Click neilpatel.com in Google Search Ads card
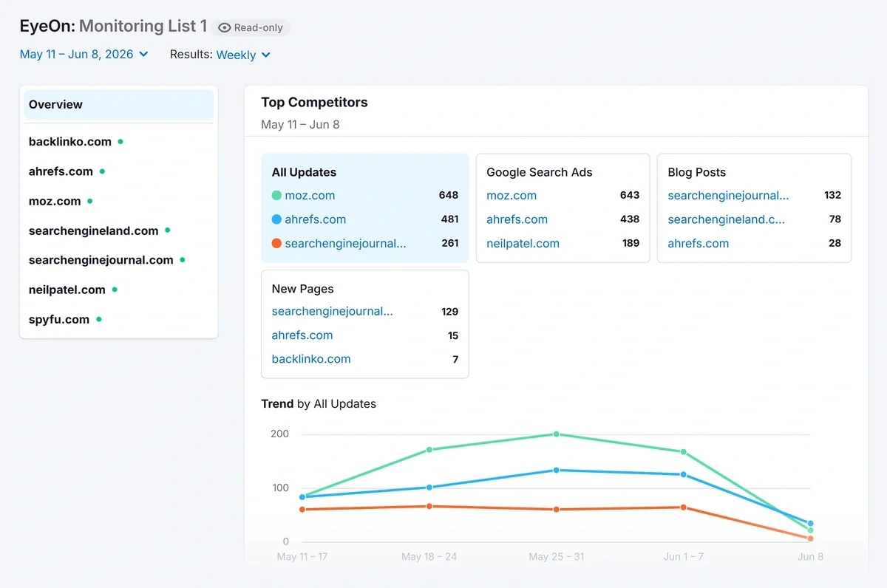The image size is (887, 588). (x=523, y=243)
